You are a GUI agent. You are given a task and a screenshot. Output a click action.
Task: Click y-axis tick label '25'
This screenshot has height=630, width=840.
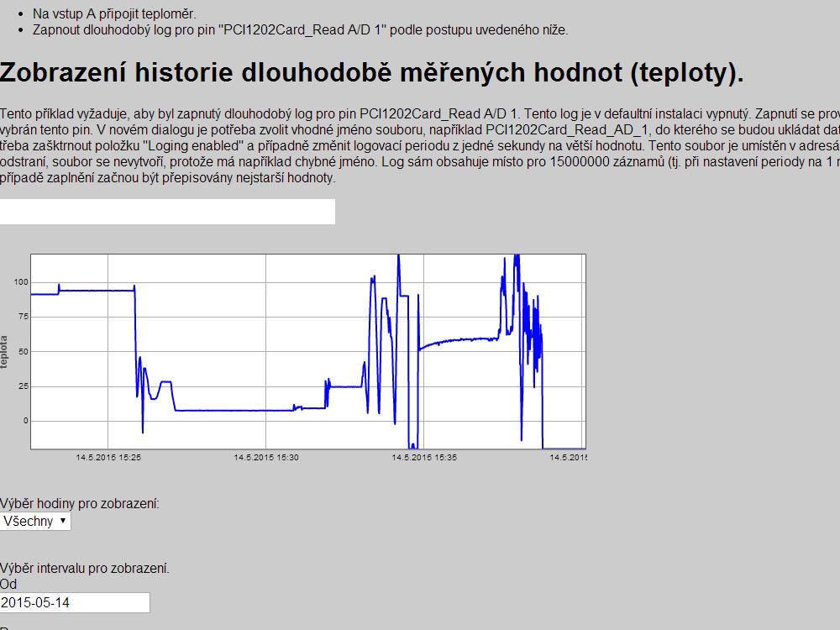23,386
